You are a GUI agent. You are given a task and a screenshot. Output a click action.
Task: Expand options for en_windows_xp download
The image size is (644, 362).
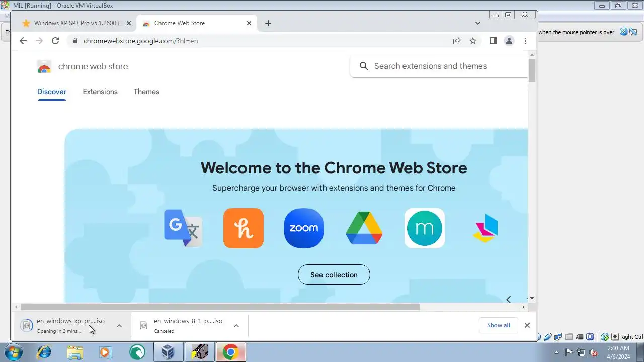119,326
